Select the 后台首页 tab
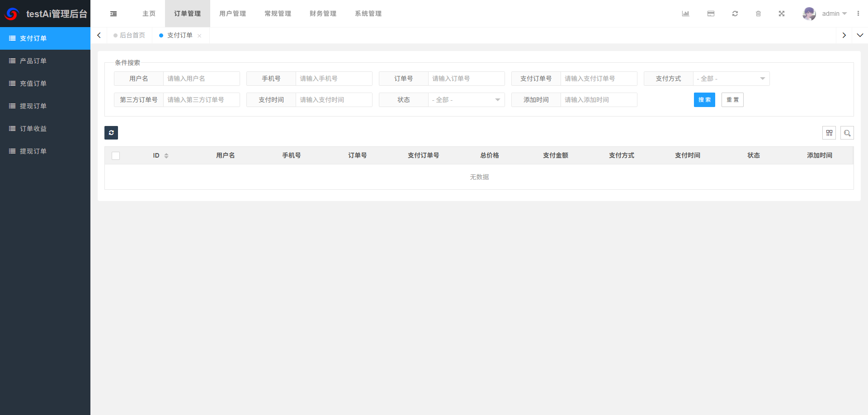Image resolution: width=868 pixels, height=415 pixels. tap(131, 35)
